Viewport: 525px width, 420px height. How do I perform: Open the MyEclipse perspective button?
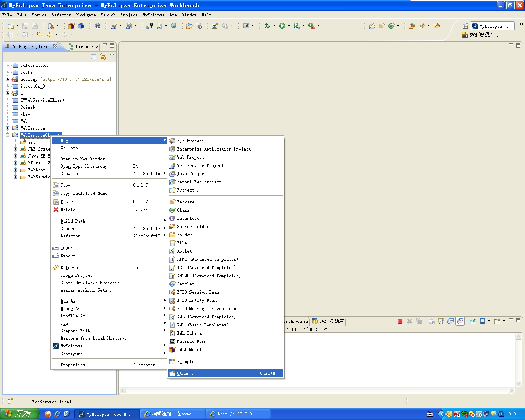pyautogui.click(x=492, y=26)
